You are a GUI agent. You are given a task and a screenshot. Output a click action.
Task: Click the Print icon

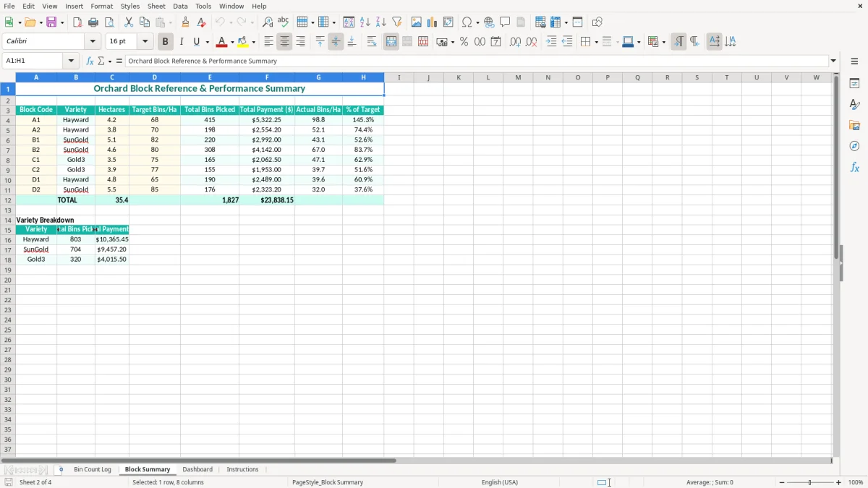93,22
